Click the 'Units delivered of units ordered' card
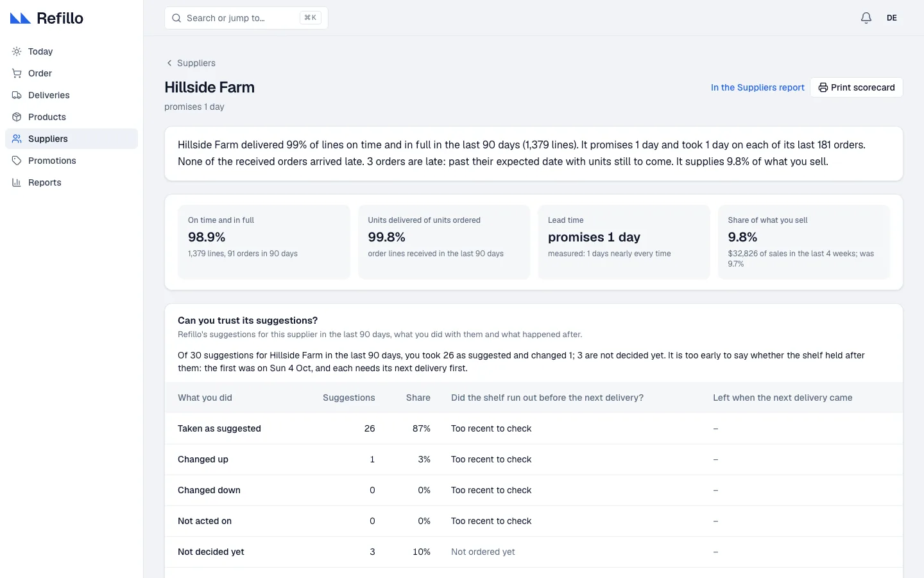 444,242
